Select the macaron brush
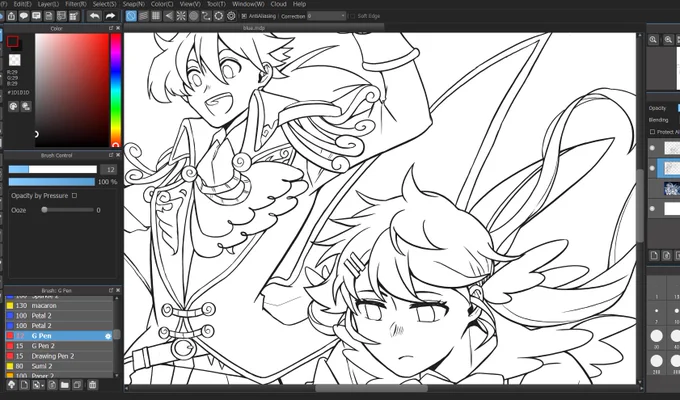The image size is (680, 400). 59,305
